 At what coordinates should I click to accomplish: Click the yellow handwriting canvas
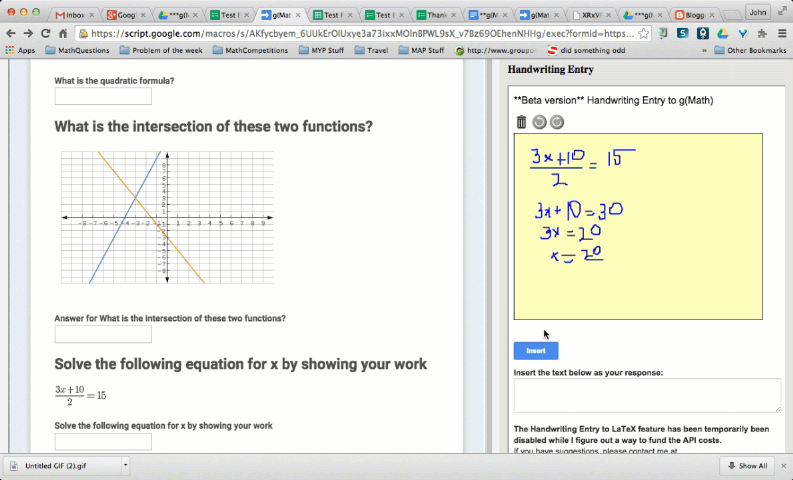point(638,227)
